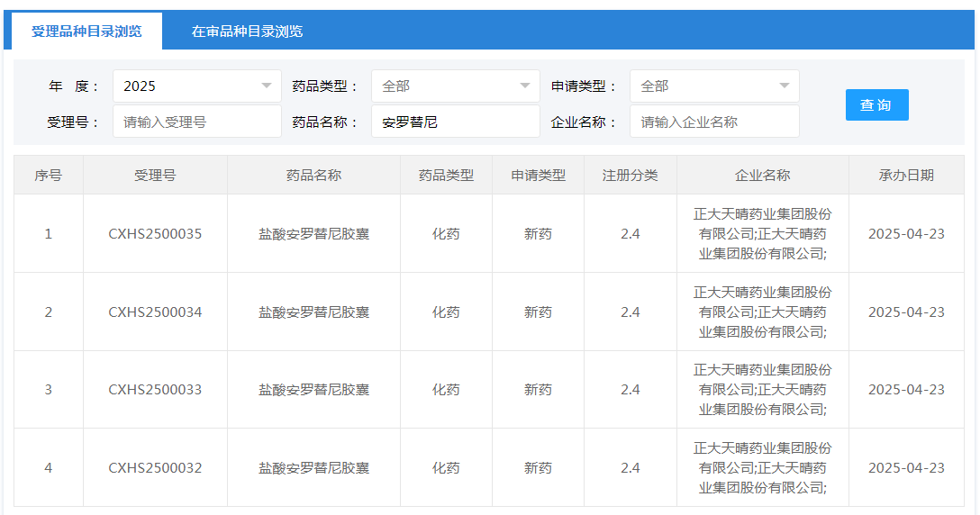Click date 2025-04-23 in row CXHS2500033

point(906,389)
